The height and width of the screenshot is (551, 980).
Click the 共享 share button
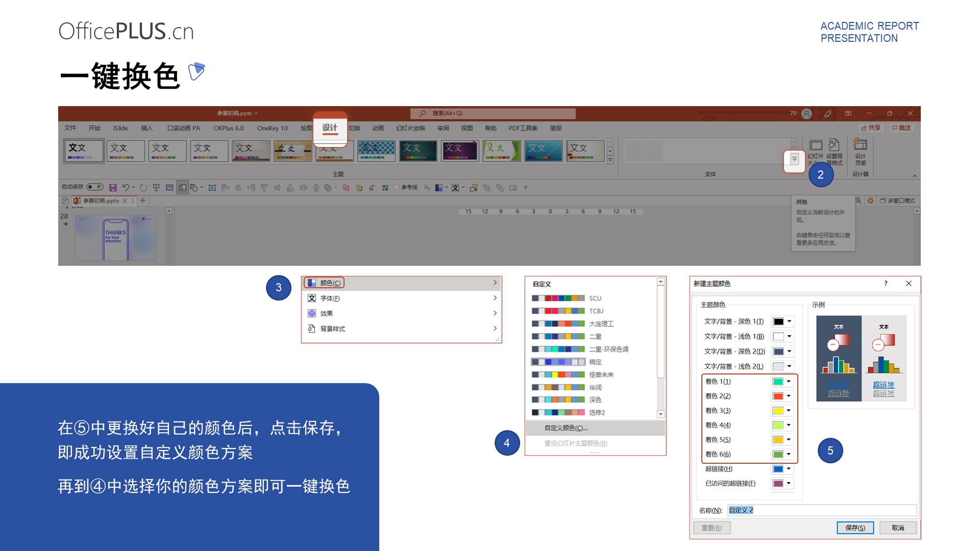point(871,128)
